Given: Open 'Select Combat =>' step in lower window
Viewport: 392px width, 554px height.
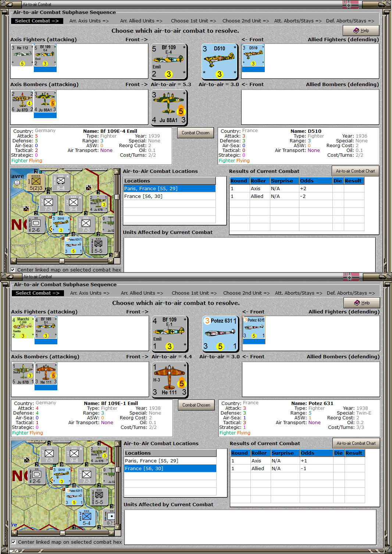Looking at the screenshot, I should click(38, 293).
